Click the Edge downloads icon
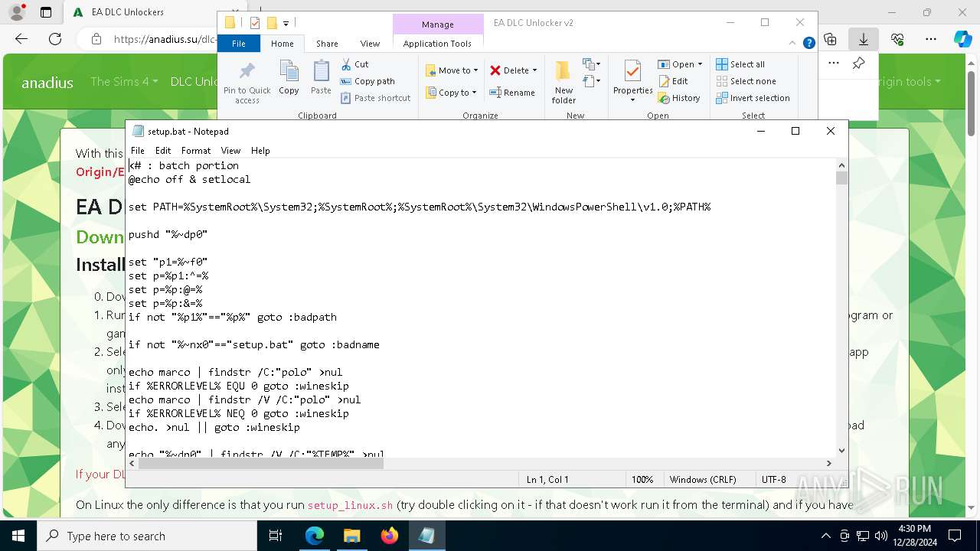This screenshot has height=551, width=980. coord(863,39)
